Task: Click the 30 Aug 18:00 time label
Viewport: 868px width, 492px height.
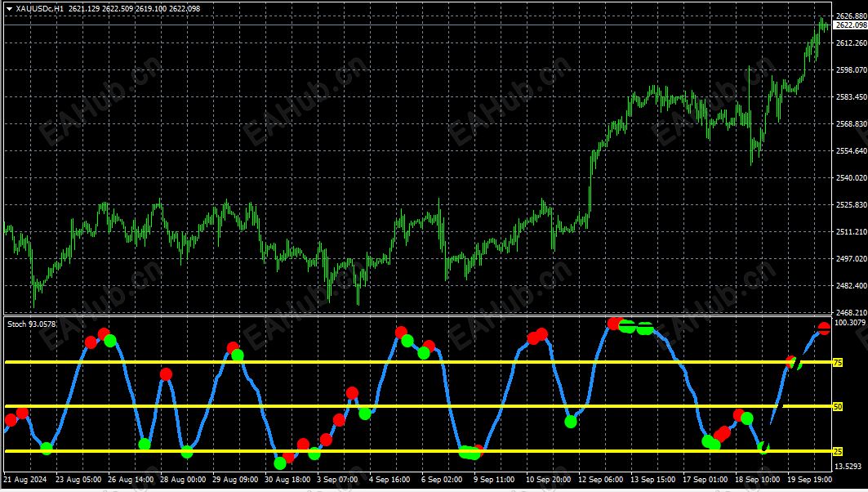Action: [x=287, y=480]
